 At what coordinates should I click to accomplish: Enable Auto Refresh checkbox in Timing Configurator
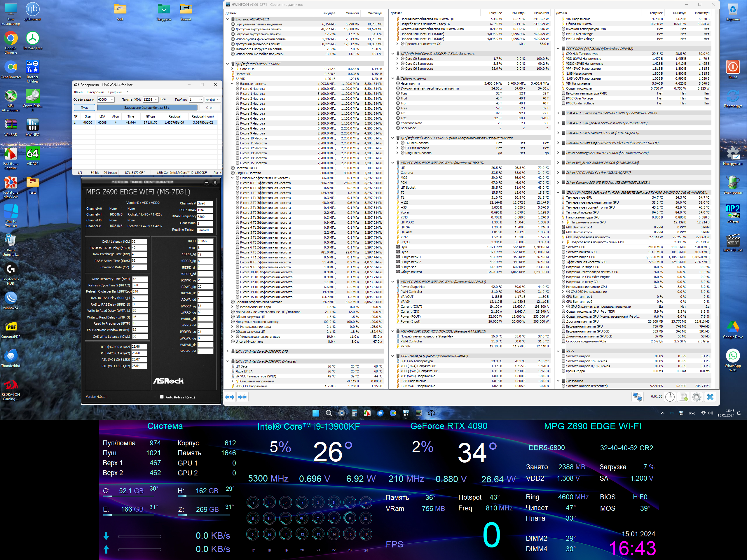pyautogui.click(x=162, y=397)
